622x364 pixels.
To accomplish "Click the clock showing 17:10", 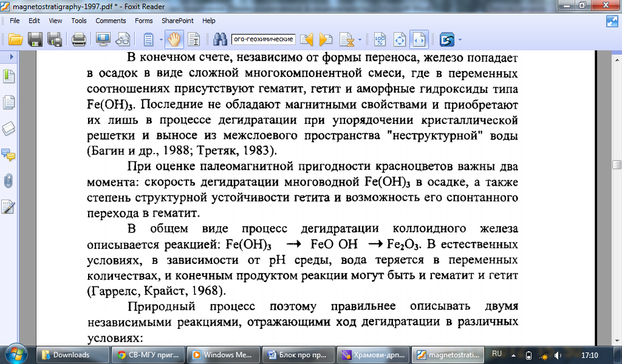I will pos(589,356).
